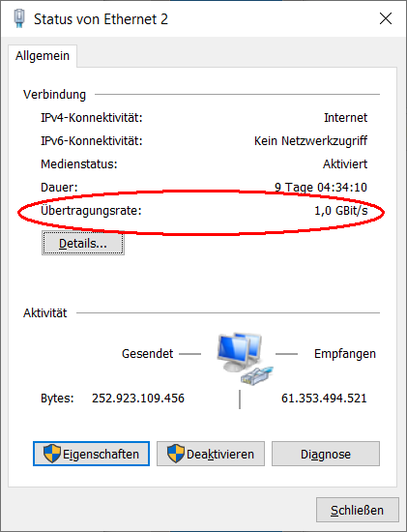The image size is (407, 532).
Task: Close the window using the X button
Action: (386, 18)
